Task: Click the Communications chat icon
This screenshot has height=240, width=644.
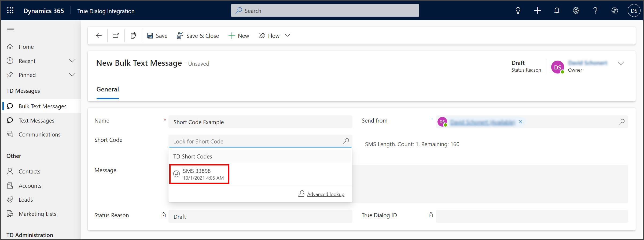Action: (10, 134)
